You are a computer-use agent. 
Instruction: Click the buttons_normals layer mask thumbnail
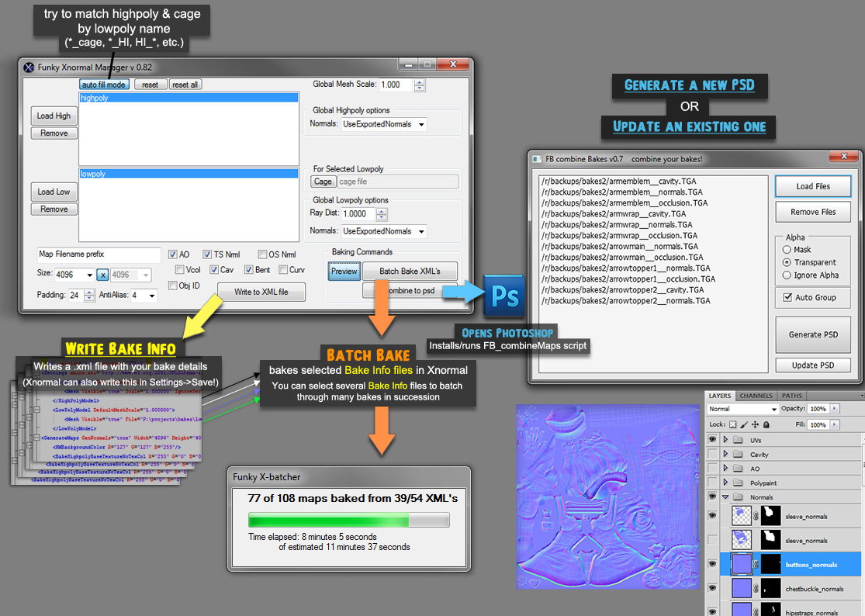770,564
